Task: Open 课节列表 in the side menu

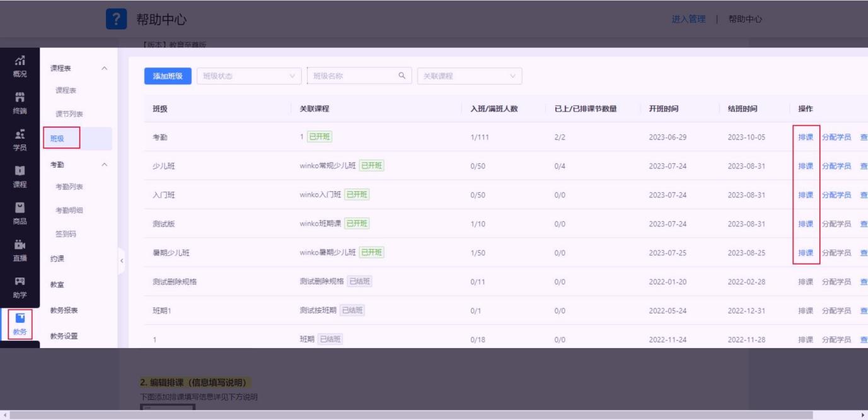Action: click(x=69, y=114)
